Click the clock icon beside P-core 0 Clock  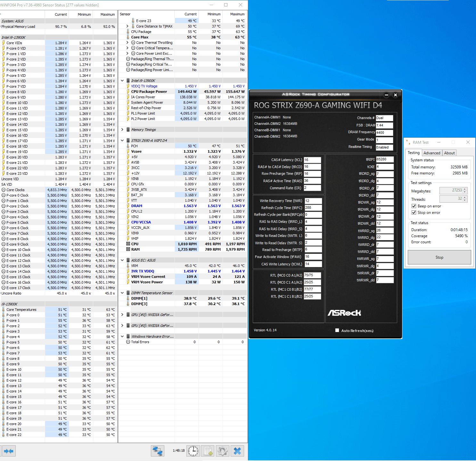[4, 195]
